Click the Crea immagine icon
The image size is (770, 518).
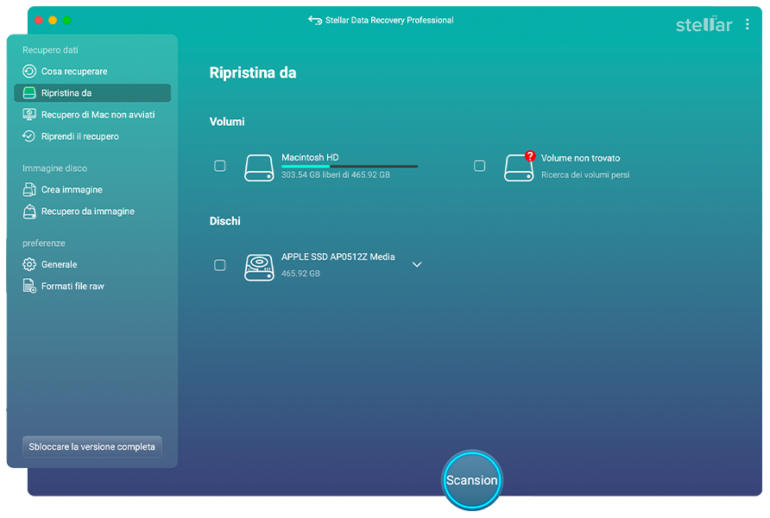tap(29, 190)
